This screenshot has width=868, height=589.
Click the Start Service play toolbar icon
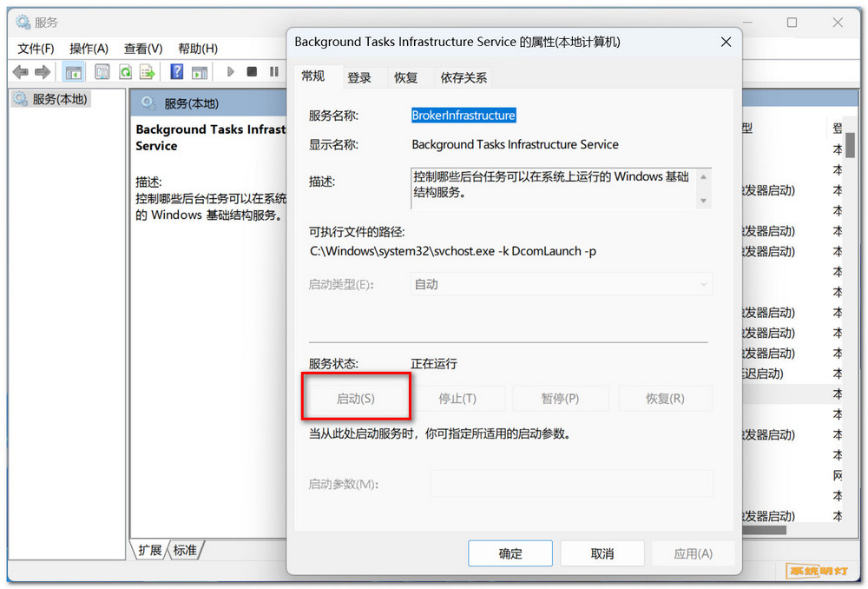(x=231, y=71)
